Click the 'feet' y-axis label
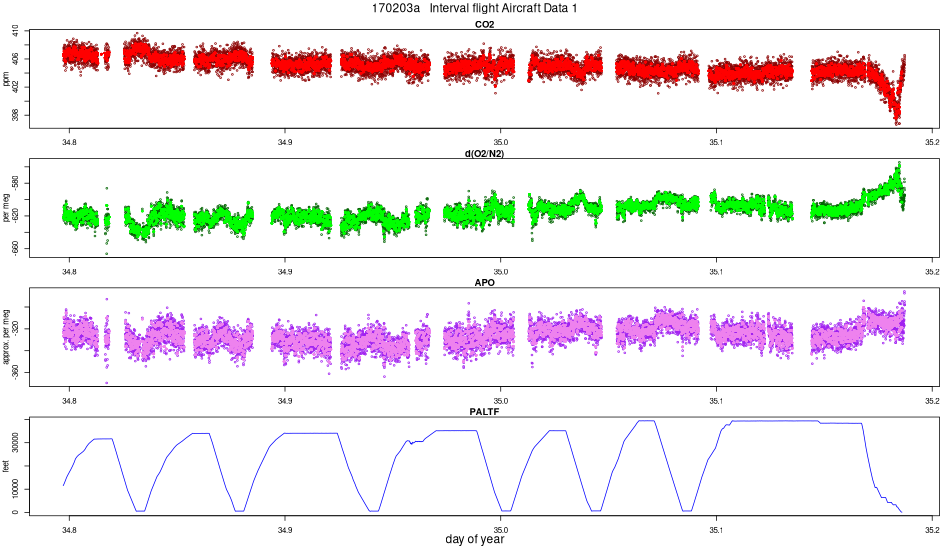950x550 pixels. click(x=5, y=466)
